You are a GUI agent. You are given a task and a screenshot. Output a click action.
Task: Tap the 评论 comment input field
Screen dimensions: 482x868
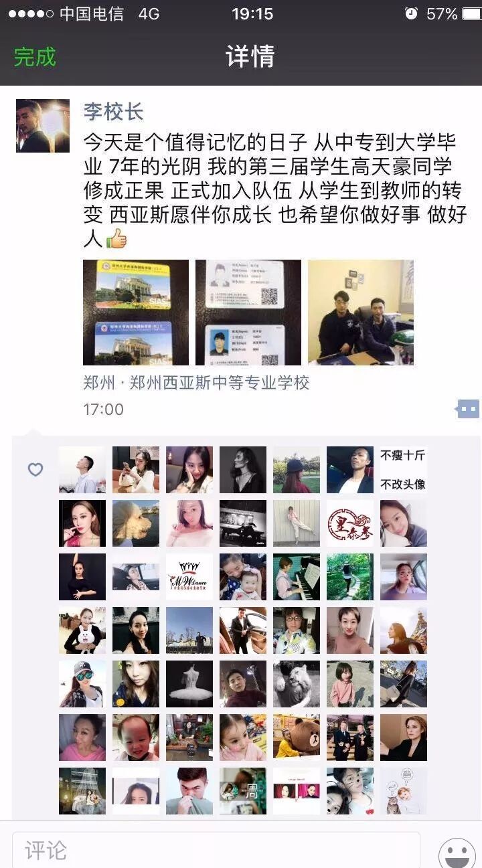(216, 850)
